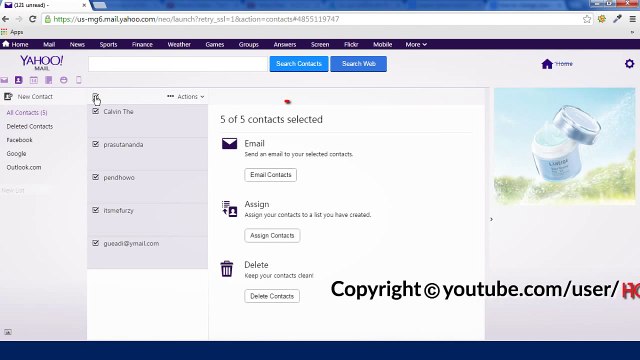
Task: Reload the page in browser
Action: click(x=33, y=19)
